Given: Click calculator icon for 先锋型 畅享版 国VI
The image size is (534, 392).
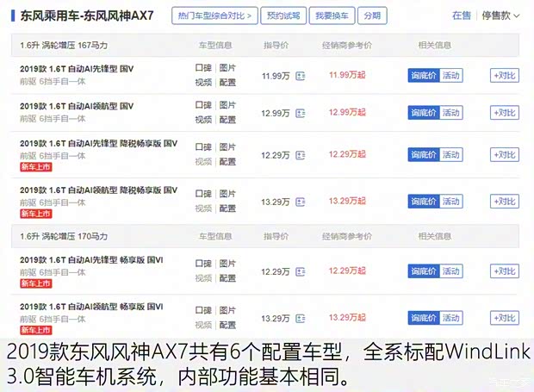Looking at the screenshot, I should [x=300, y=271].
